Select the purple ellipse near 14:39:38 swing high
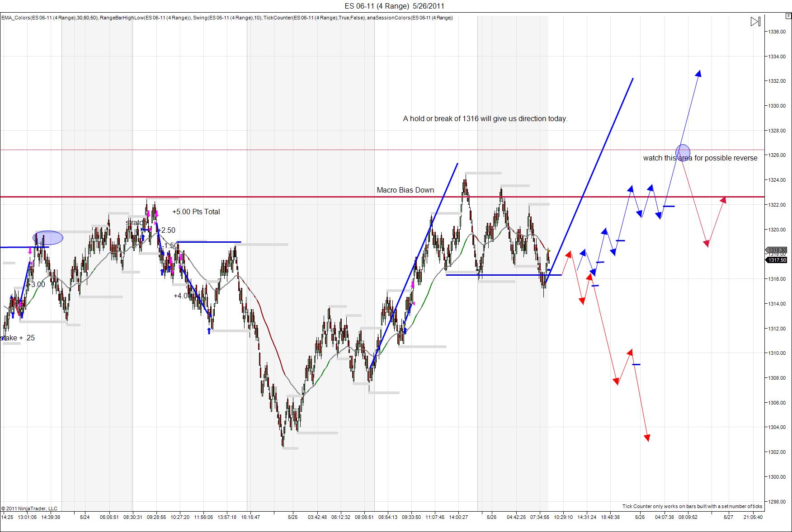The image size is (792, 532). tap(48, 238)
